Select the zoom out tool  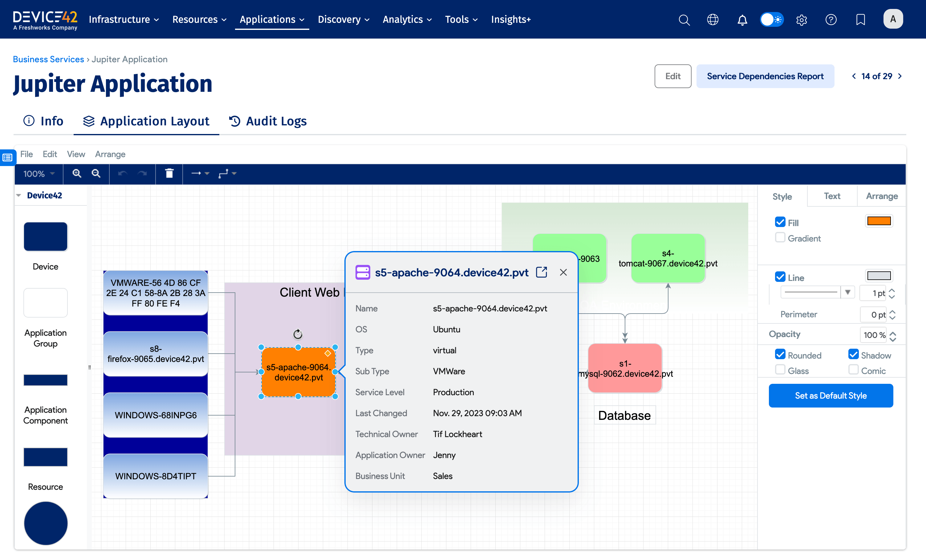pos(96,174)
